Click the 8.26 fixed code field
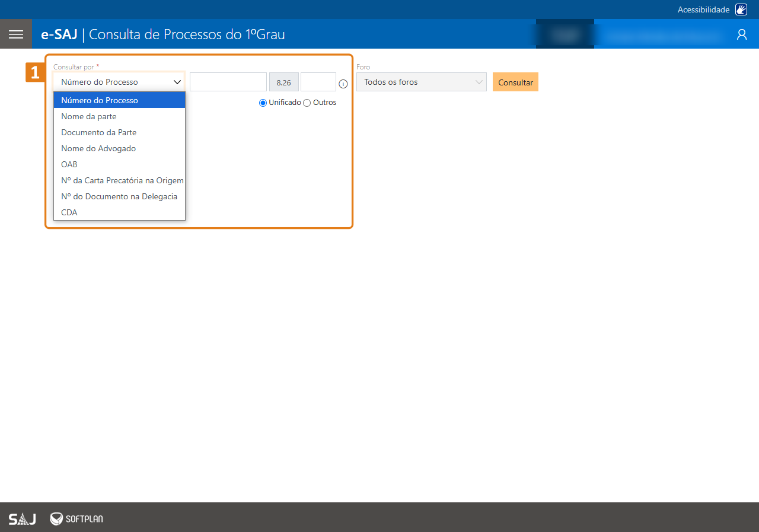The height and width of the screenshot is (532, 759). 284,82
